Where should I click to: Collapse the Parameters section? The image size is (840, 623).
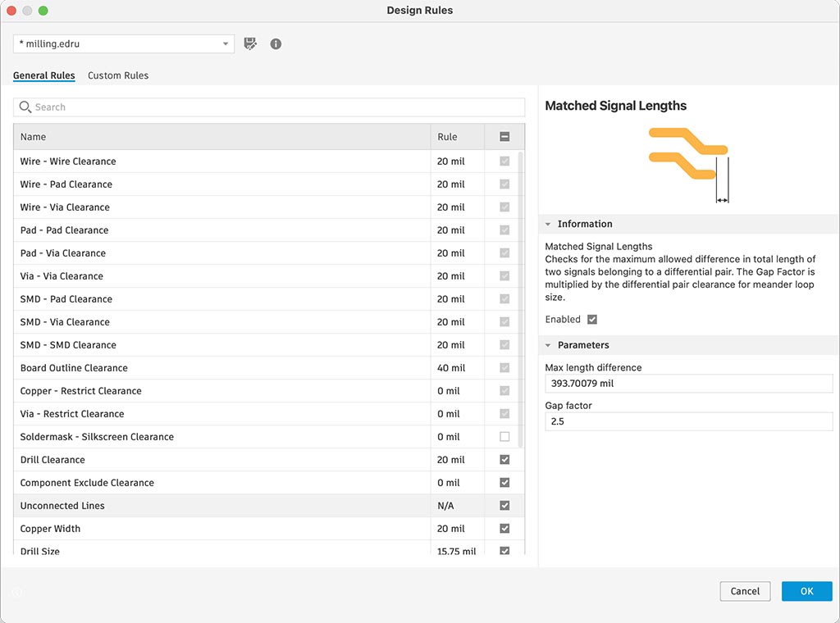point(547,345)
